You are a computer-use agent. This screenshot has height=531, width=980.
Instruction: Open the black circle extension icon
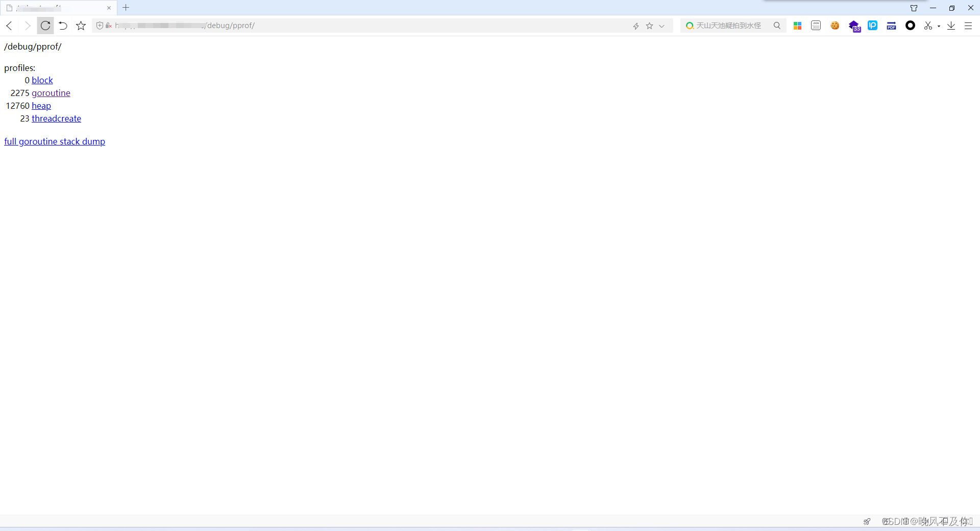(910, 26)
